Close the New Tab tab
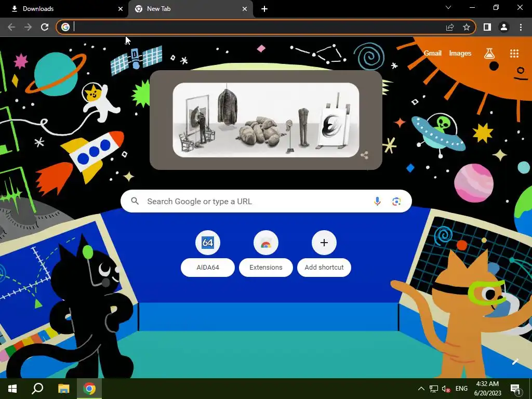 coord(245,9)
